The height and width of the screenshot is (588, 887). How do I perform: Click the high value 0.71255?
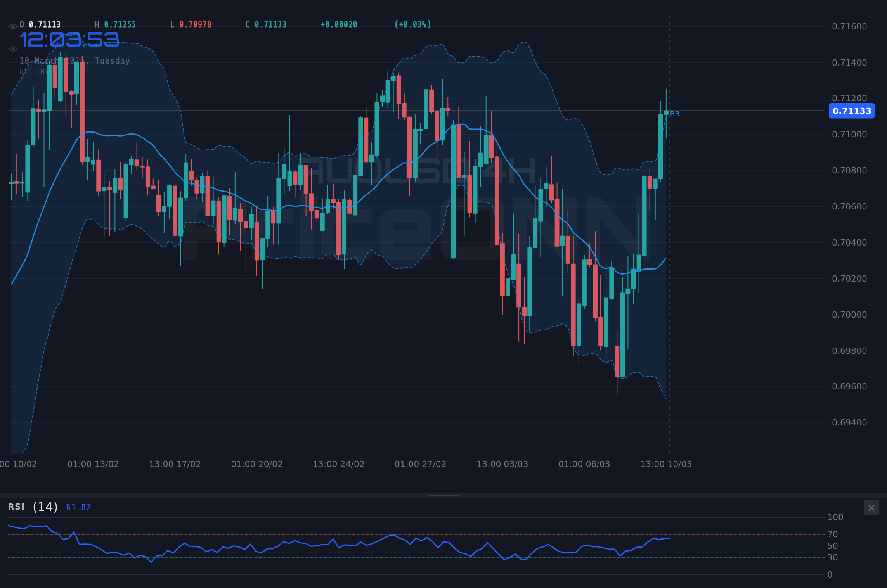click(120, 25)
